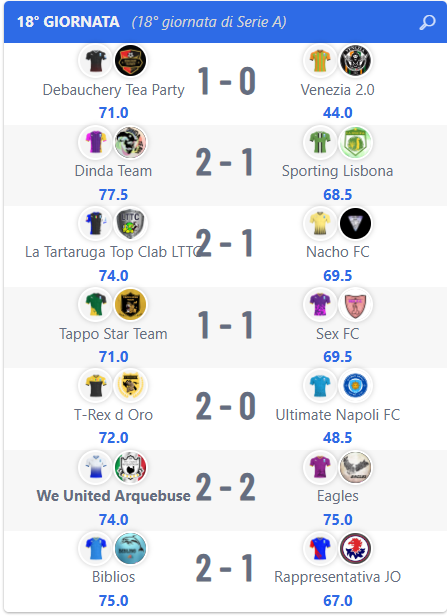Select Tappo Star Team yellow crest
This screenshot has width=447, height=616.
click(130, 304)
